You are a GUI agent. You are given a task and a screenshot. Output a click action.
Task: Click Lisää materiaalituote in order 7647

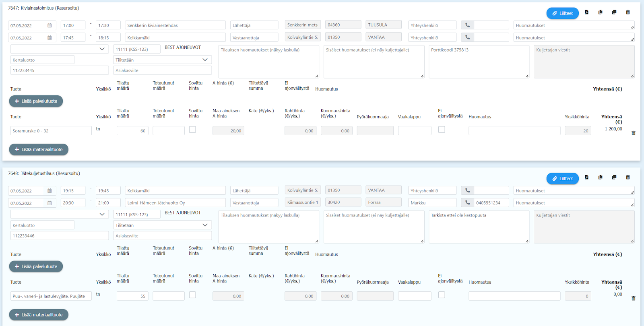click(x=39, y=150)
